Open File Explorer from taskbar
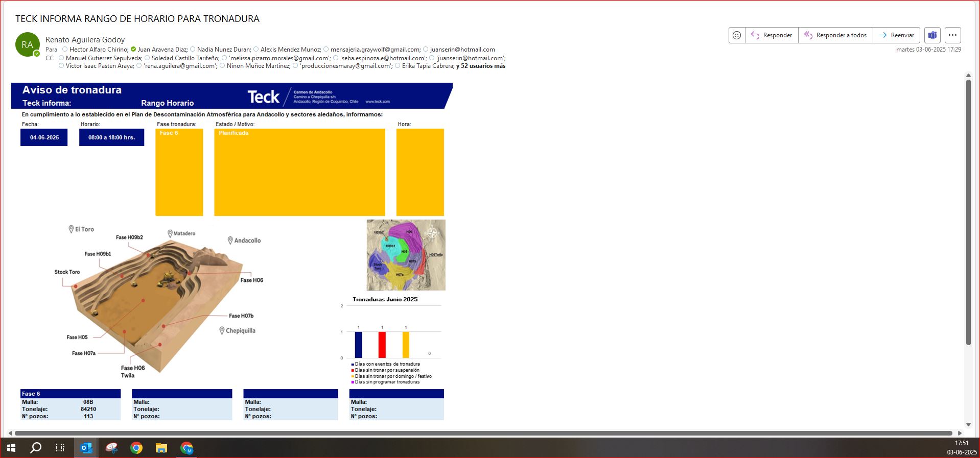This screenshot has height=458, width=980. (x=161, y=448)
